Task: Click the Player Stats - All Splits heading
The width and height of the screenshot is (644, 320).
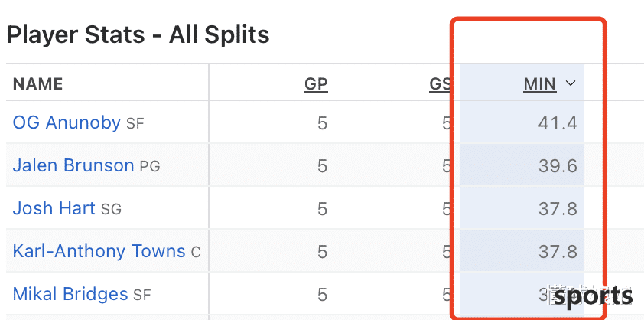Action: (138, 34)
